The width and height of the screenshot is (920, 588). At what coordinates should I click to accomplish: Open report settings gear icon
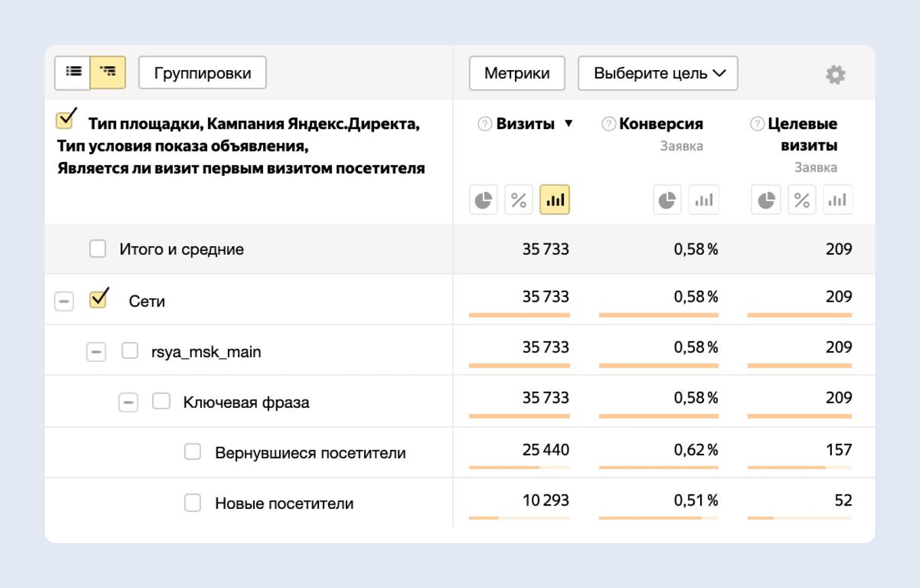[x=835, y=74]
